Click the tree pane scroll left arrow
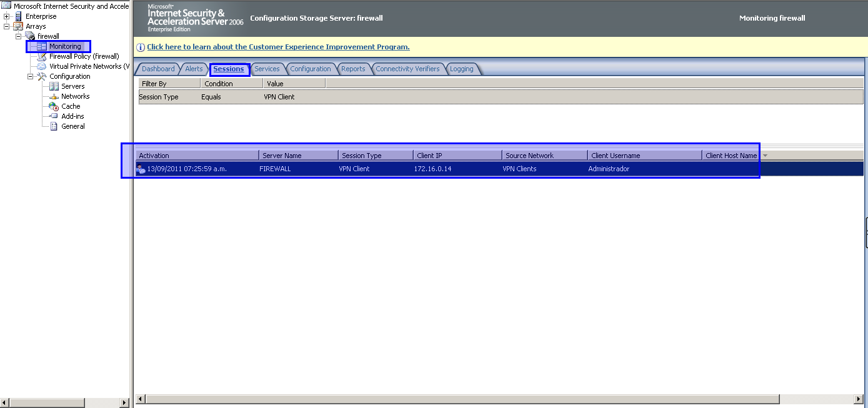Image resolution: width=868 pixels, height=408 pixels. click(5, 403)
